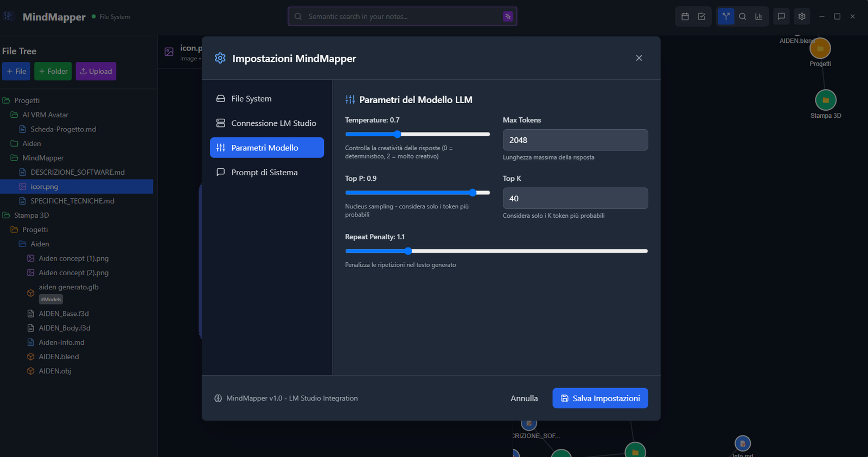Select AIDEN.blend in the file tree

coord(59,357)
